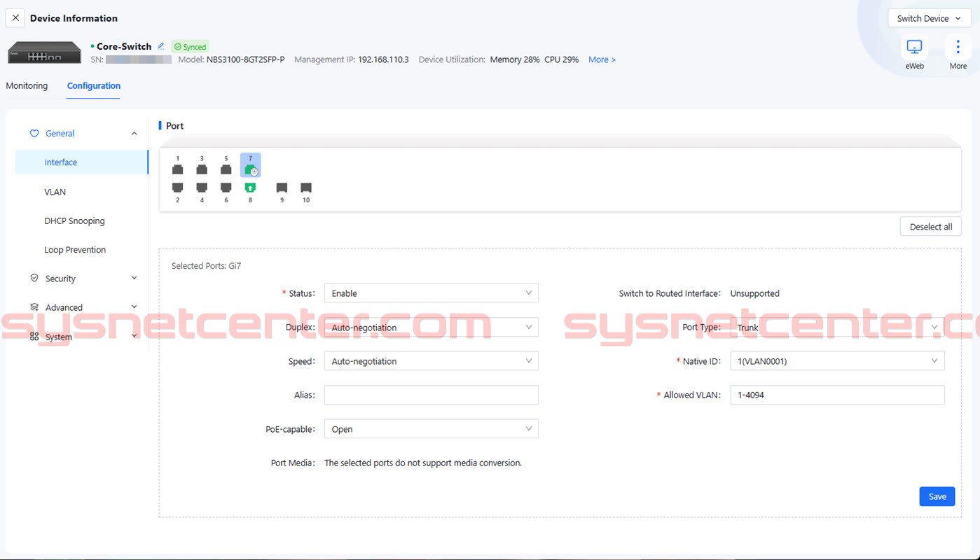The height and width of the screenshot is (560, 980).
Task: Open the Speed Auto-negotiation dropdown
Action: click(431, 361)
